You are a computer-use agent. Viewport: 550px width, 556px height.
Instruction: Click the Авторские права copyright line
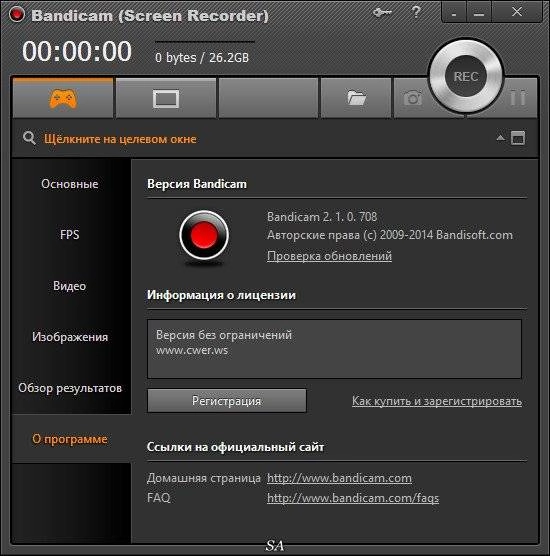coord(390,235)
